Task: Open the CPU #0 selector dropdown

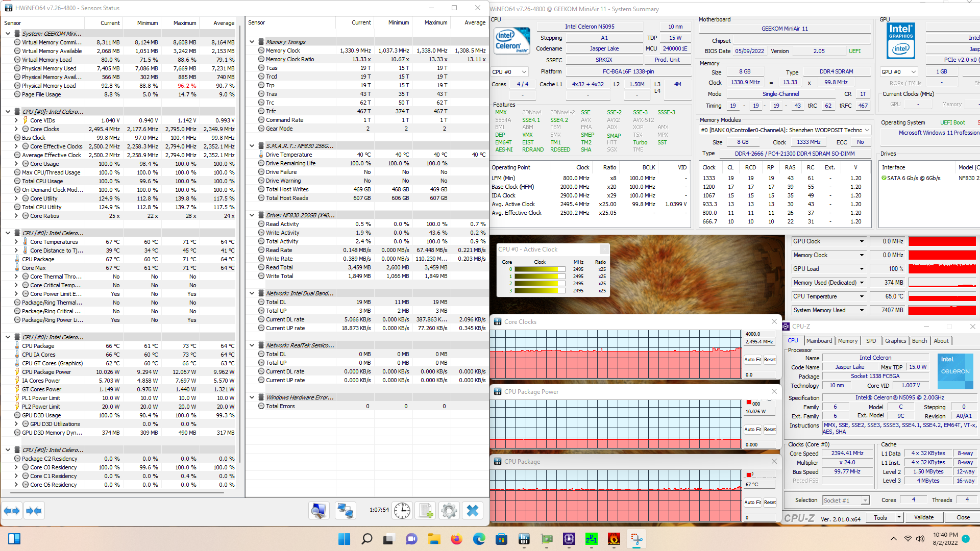Action: 509,72
